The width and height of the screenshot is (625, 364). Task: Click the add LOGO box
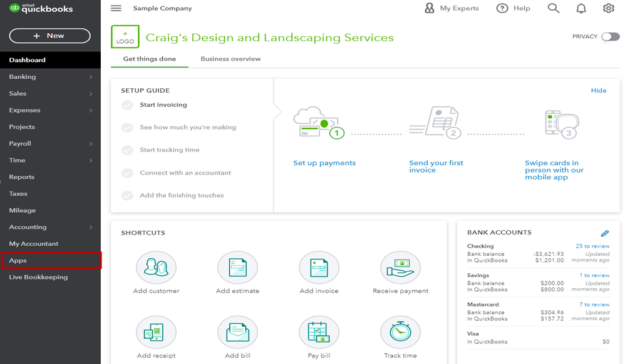point(125,37)
